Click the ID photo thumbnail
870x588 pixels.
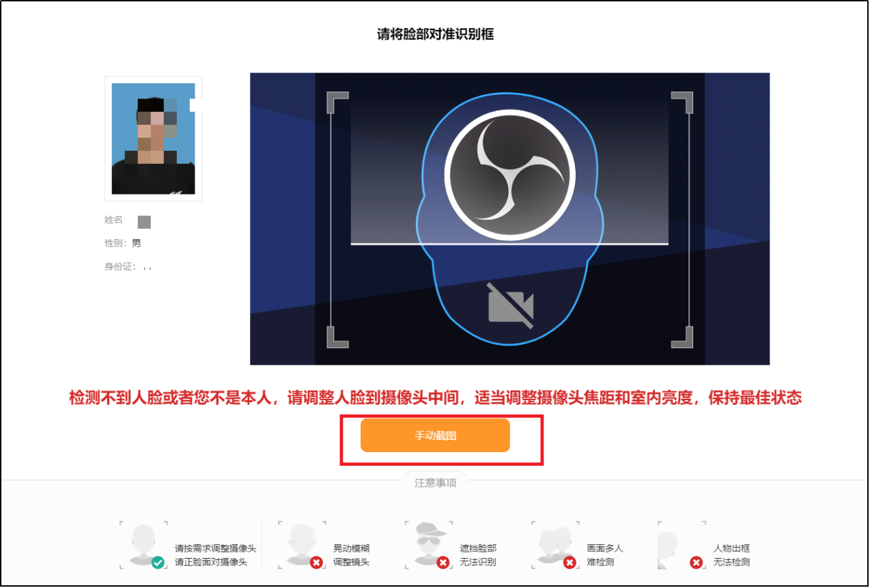point(153,139)
